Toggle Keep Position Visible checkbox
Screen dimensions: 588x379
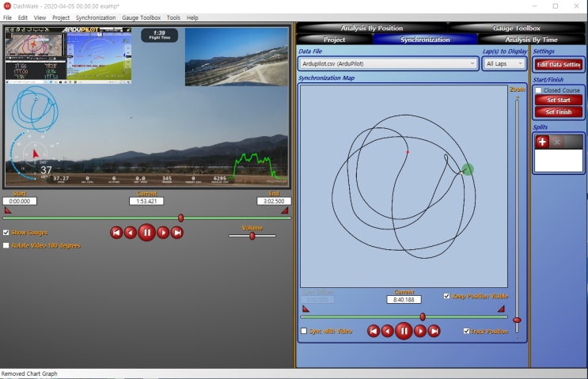tap(446, 296)
